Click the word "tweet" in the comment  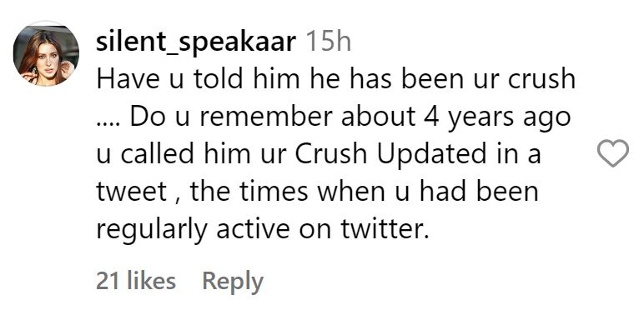[x=132, y=192]
